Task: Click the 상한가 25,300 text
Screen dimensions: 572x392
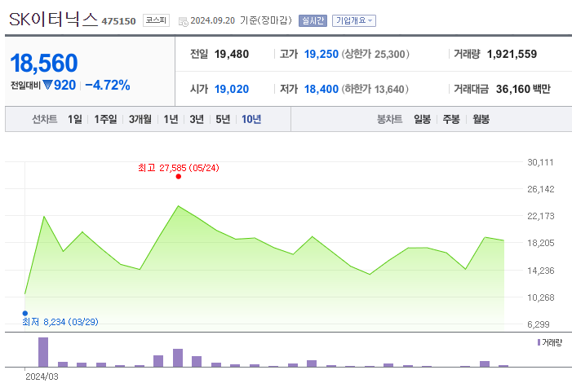Action: coord(375,55)
